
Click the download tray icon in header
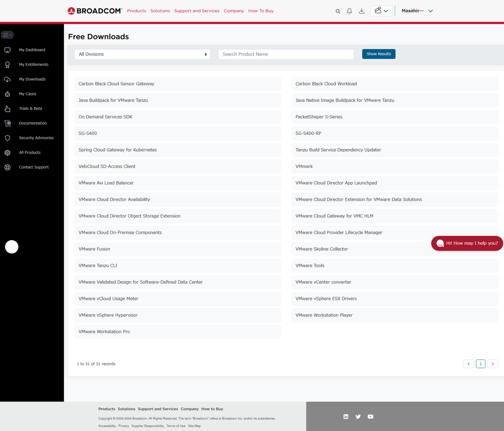point(362,11)
